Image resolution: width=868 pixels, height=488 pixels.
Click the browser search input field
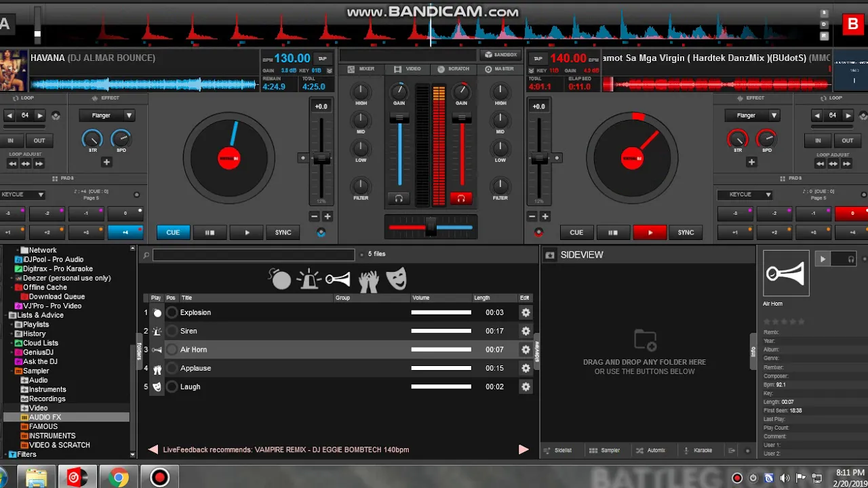[254, 256]
